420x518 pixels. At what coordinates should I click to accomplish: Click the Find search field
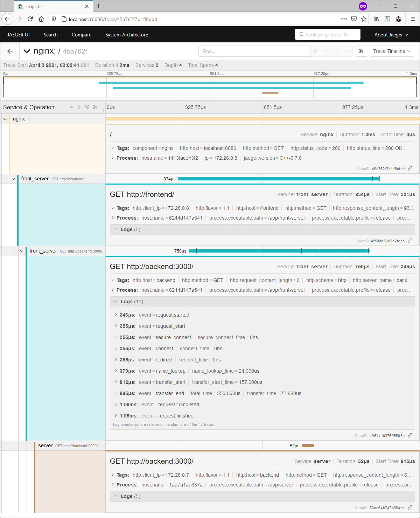(254, 51)
